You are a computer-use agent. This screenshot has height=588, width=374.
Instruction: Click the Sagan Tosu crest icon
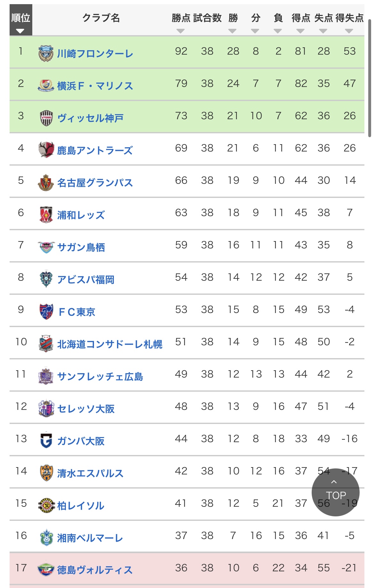(x=46, y=247)
